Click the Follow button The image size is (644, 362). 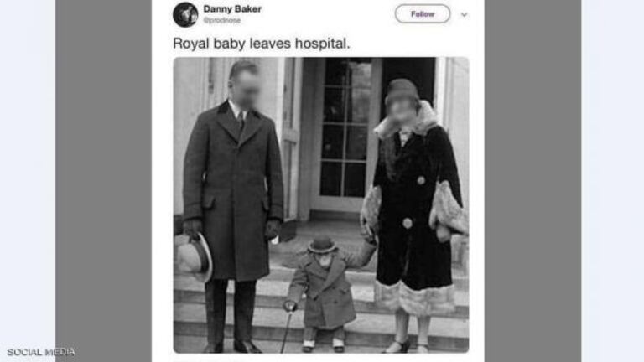(x=423, y=14)
